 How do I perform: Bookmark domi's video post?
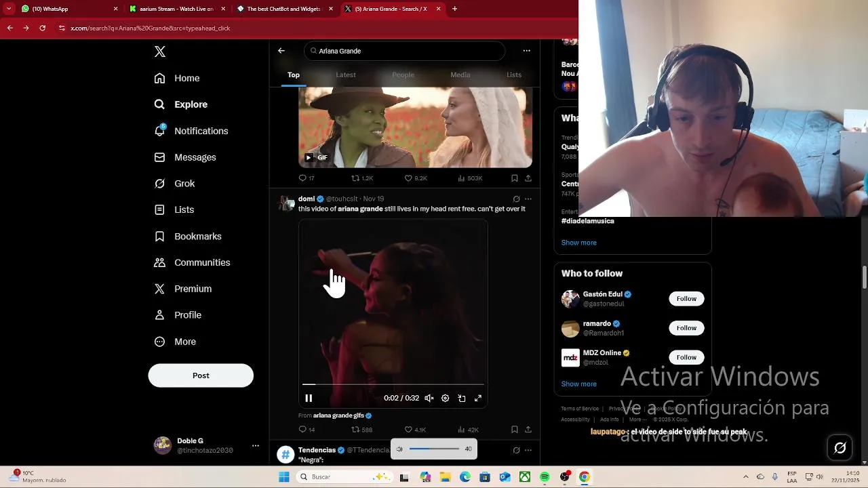click(x=515, y=430)
